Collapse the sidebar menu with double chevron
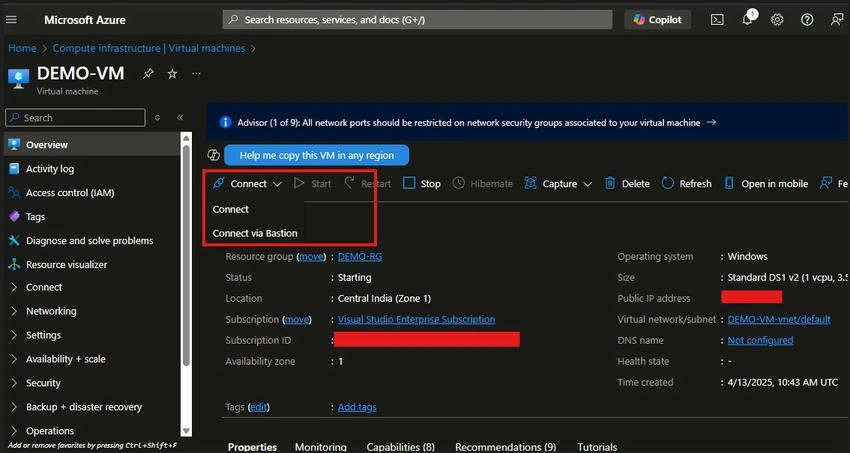The image size is (850, 453). point(180,118)
